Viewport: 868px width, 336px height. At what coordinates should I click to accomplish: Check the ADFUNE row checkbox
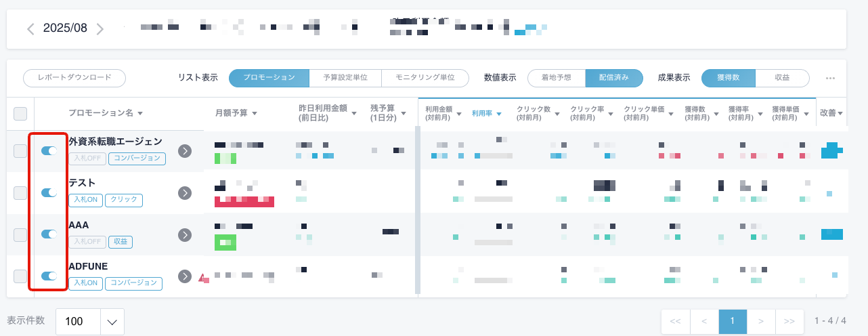20,276
